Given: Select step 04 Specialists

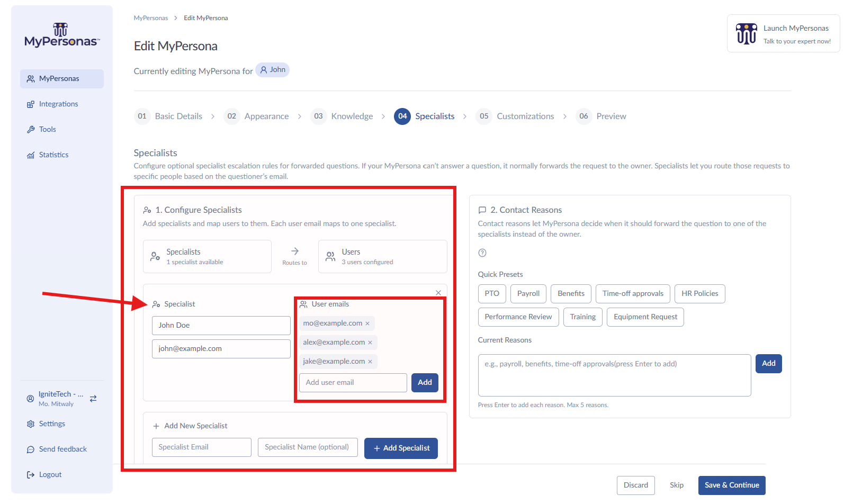Looking at the screenshot, I should click(424, 116).
